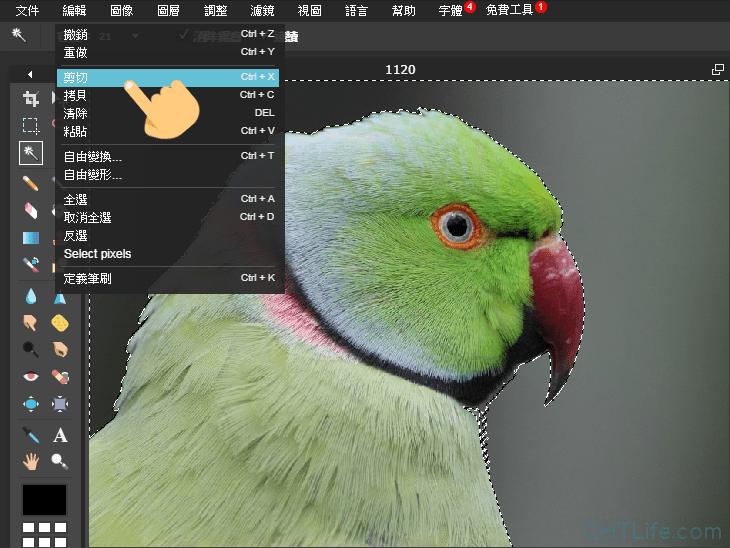Choose 自由變換... menu entry

[x=168, y=156]
